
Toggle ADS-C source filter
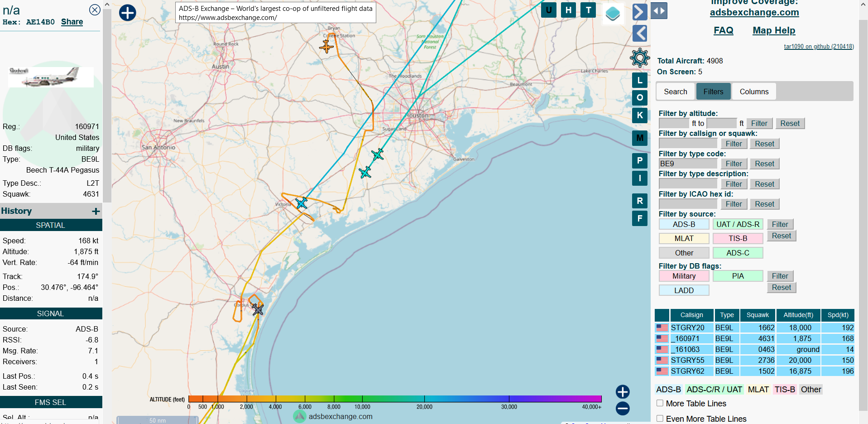pos(738,253)
